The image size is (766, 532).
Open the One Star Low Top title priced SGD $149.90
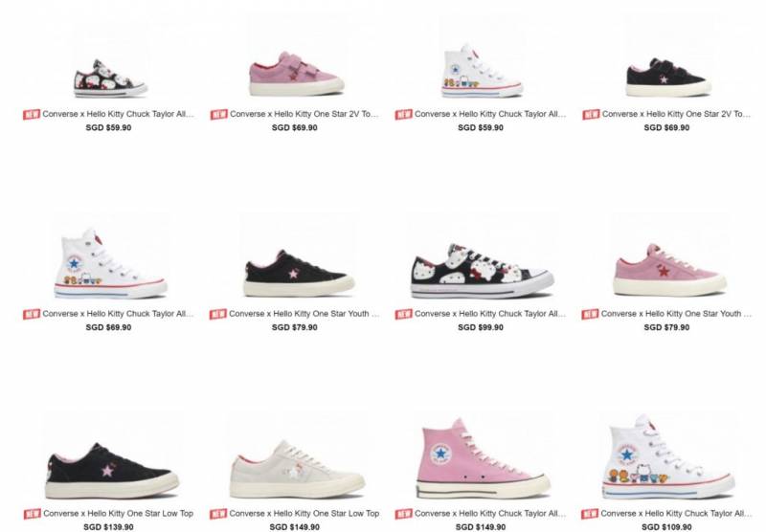click(304, 514)
